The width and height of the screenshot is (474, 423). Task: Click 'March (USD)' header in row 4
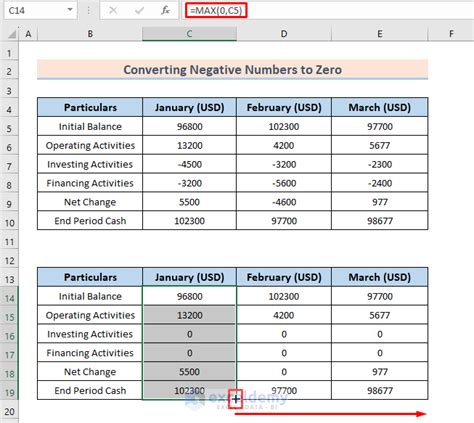click(379, 107)
